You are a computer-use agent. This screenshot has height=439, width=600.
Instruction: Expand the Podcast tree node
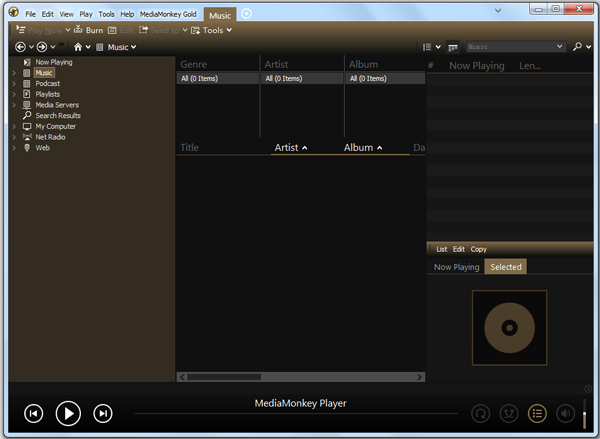(14, 83)
